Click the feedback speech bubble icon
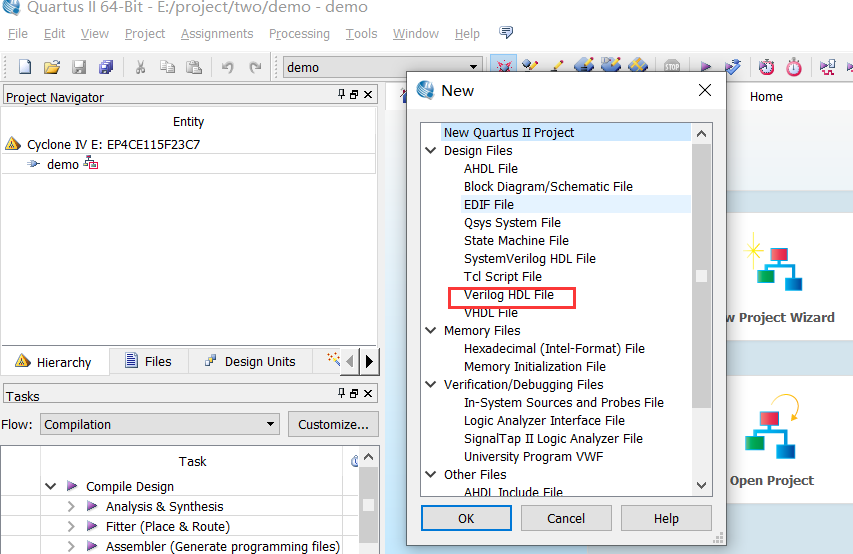Screen dimensions: 853x554 pos(506,33)
